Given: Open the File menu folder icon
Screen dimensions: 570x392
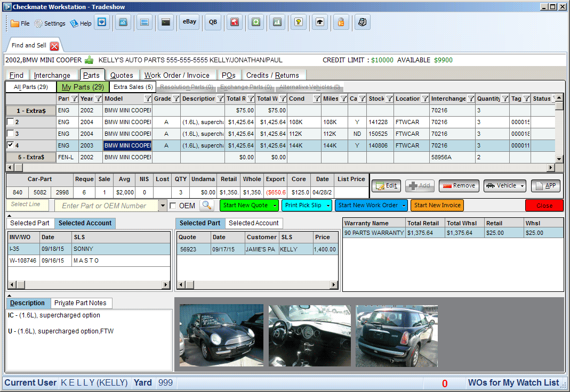Looking at the screenshot, I should 15,23.
